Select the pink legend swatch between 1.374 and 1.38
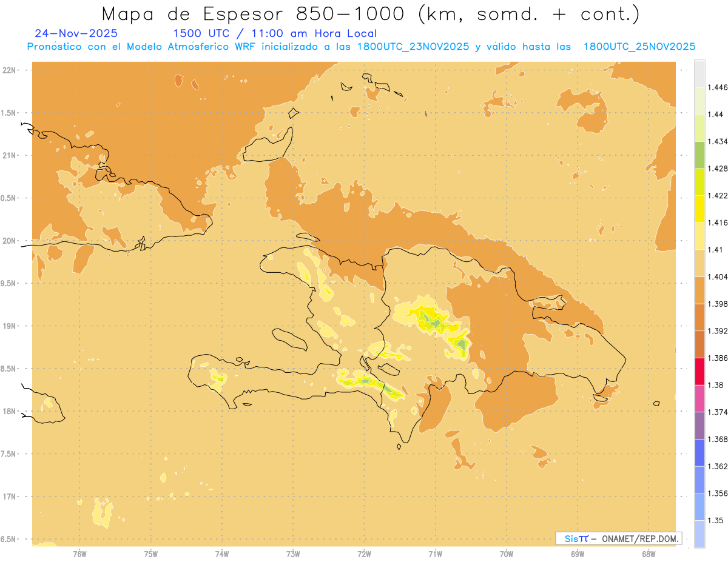Screen dimensions: 728x562 (699, 398)
